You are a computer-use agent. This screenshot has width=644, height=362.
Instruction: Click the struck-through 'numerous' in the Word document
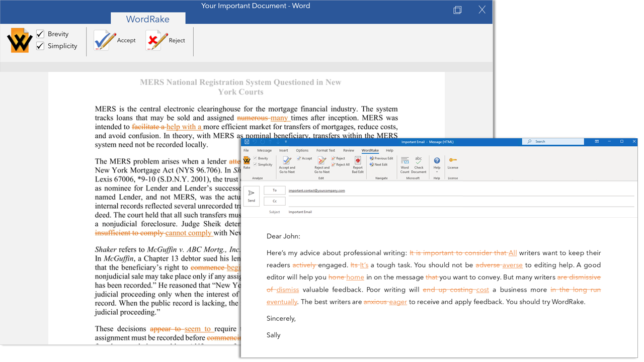point(252,118)
